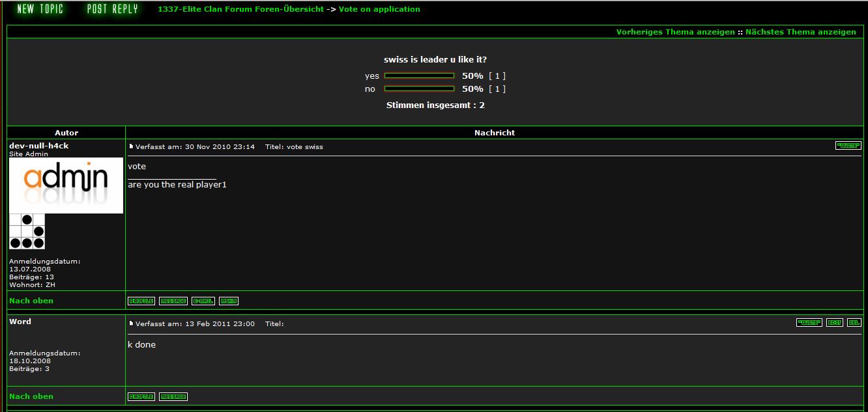Click the New Topic button
The width and height of the screenshot is (868, 412).
point(40,9)
